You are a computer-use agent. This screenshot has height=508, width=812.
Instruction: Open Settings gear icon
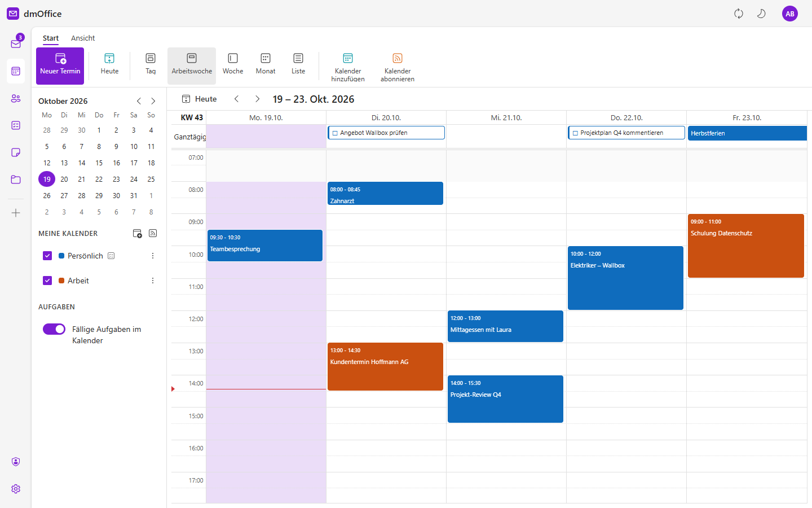coord(16,489)
